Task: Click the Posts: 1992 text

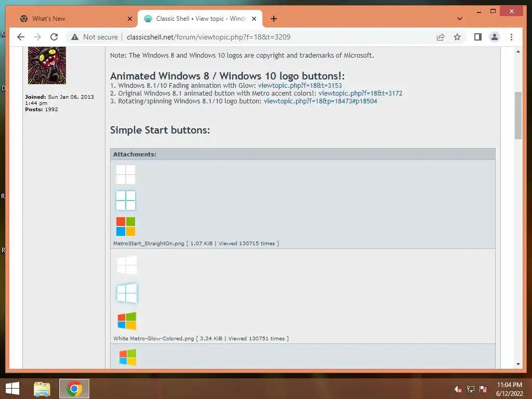Action: pos(42,109)
